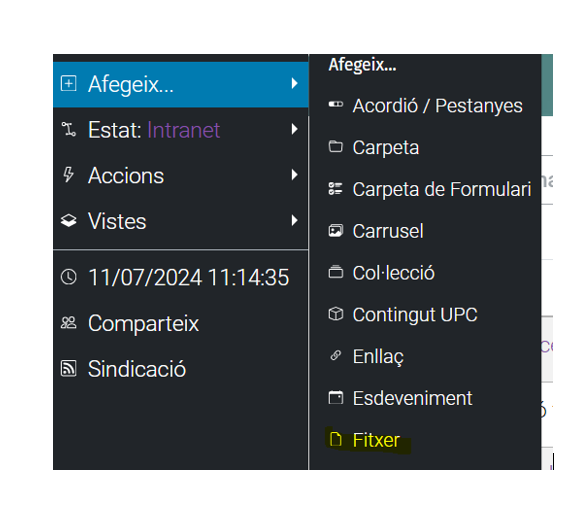Image resolution: width=581 pixels, height=508 pixels.
Task: Expand the Accions submenu arrow
Action: point(295,175)
